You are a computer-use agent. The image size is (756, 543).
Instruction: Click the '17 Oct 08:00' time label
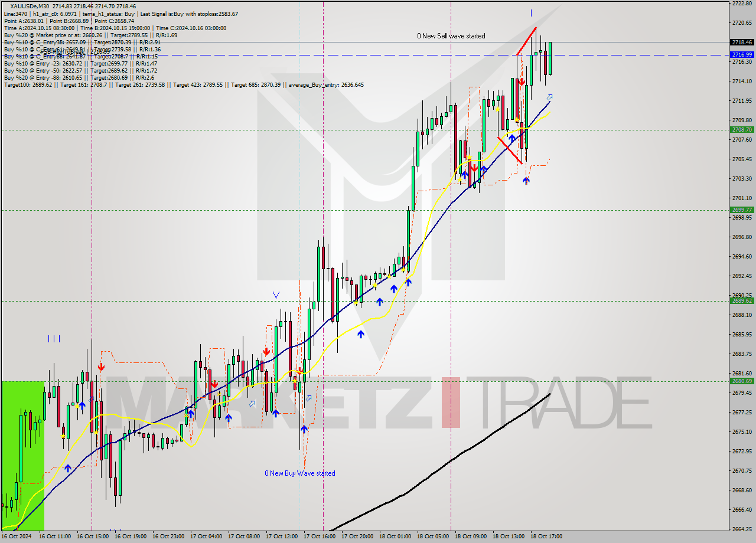point(244,537)
